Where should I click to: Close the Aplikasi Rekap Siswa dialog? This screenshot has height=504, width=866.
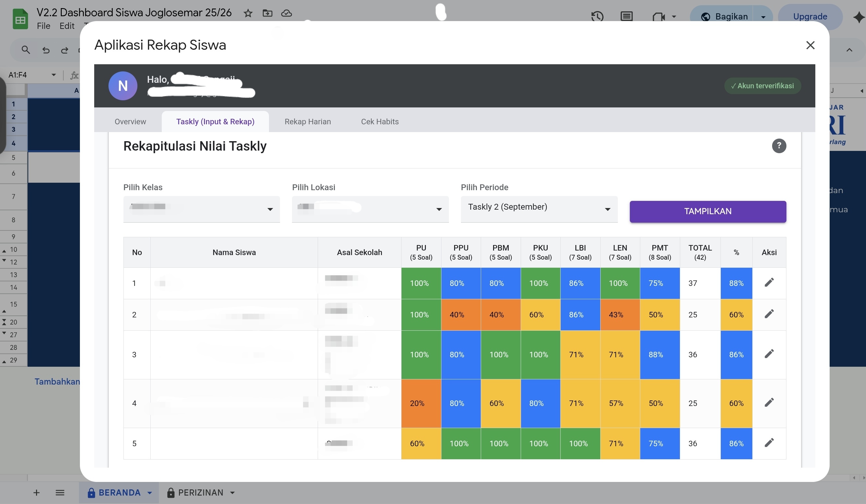click(x=810, y=45)
